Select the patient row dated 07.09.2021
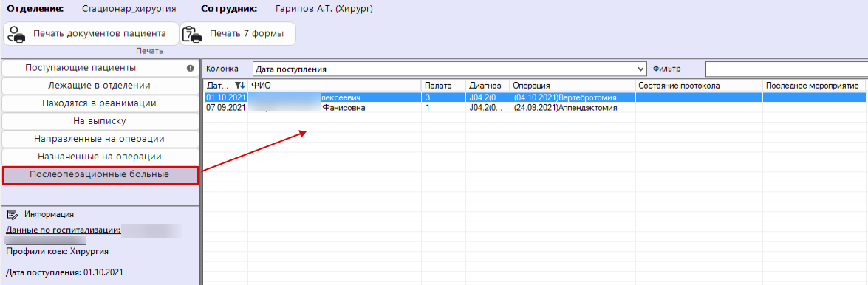Viewport: 868px width, 285px height. click(534, 108)
